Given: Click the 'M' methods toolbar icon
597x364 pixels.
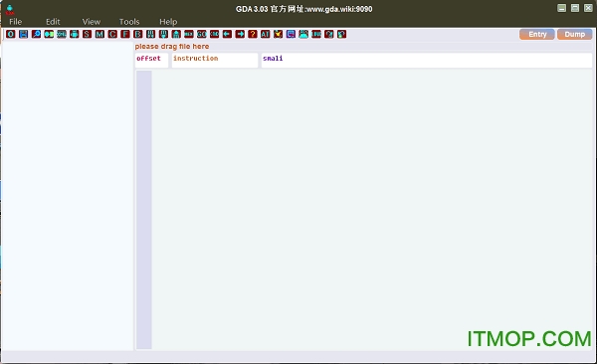Looking at the screenshot, I should pos(99,34).
